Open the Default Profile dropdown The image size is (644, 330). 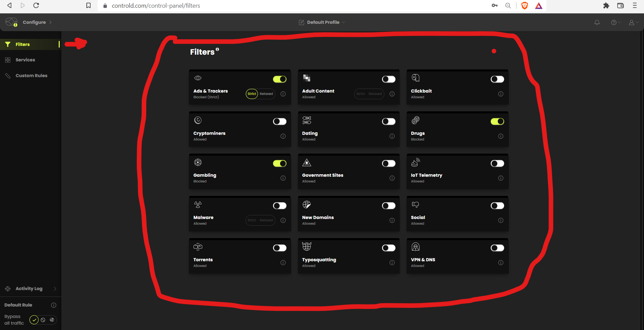click(x=322, y=22)
